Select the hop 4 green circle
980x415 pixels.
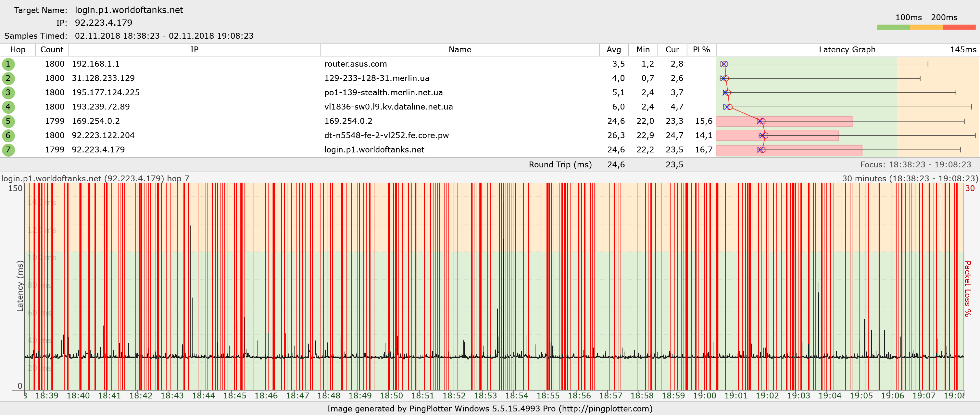[8, 107]
